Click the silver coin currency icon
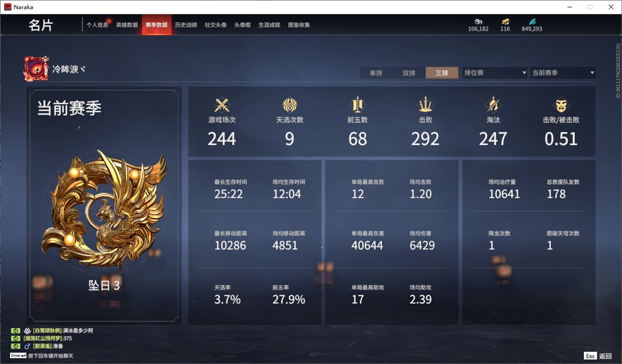Viewport: 622px width, 364px height. click(x=479, y=21)
